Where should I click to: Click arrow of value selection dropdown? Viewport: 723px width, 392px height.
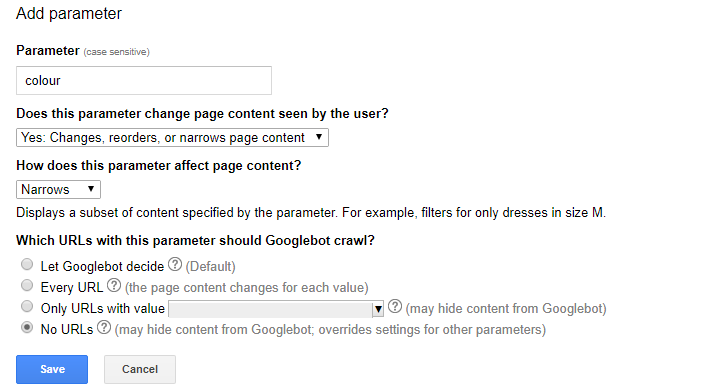click(378, 309)
